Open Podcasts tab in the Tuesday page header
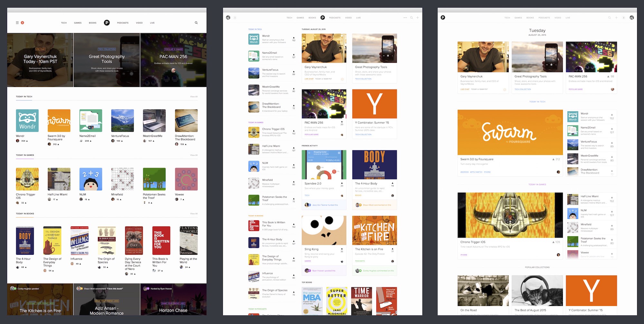The image size is (644, 324). tap(544, 18)
